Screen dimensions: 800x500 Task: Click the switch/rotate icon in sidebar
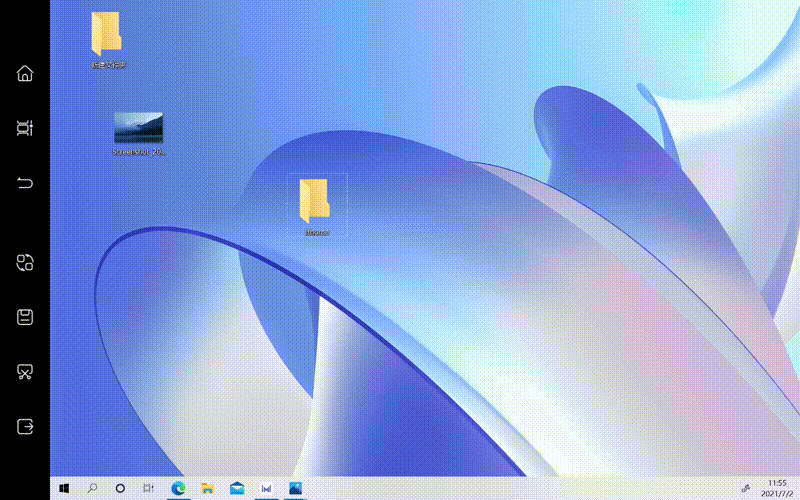point(25,263)
